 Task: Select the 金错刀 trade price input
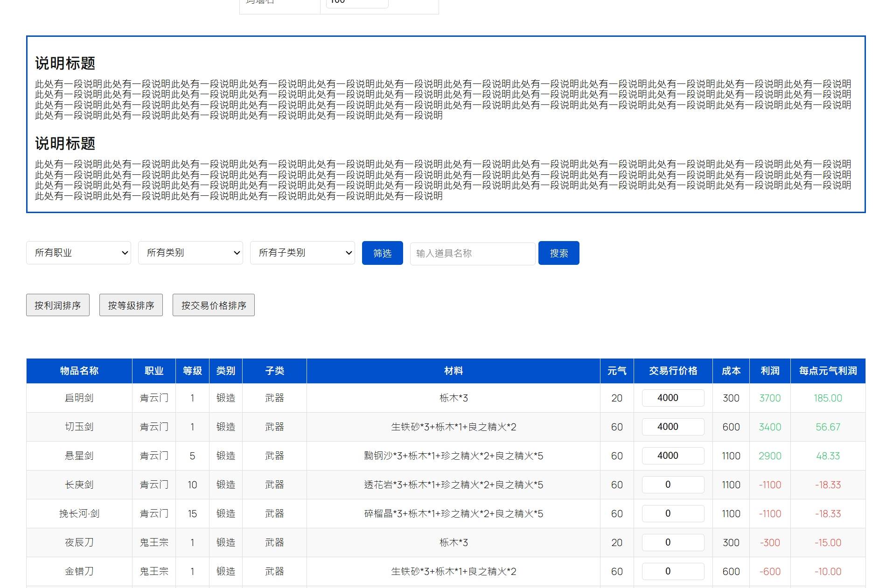click(x=673, y=571)
